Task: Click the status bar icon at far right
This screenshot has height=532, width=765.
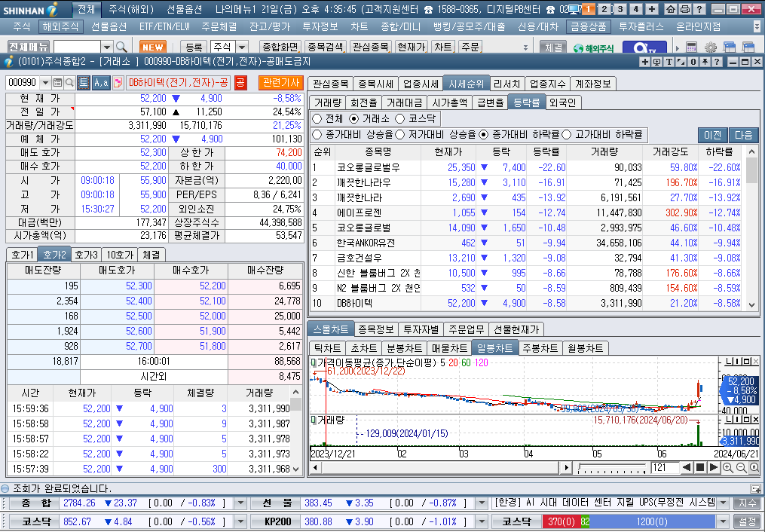Action: 756,488
